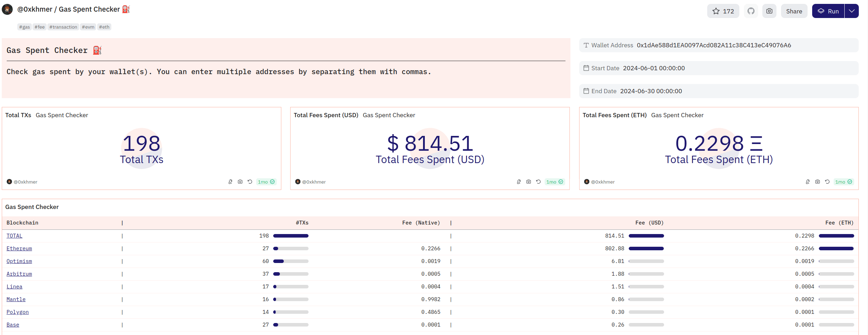Viewport: 868px width, 335px height.
Task: Click camera icon on Total TXs card
Action: [240, 182]
